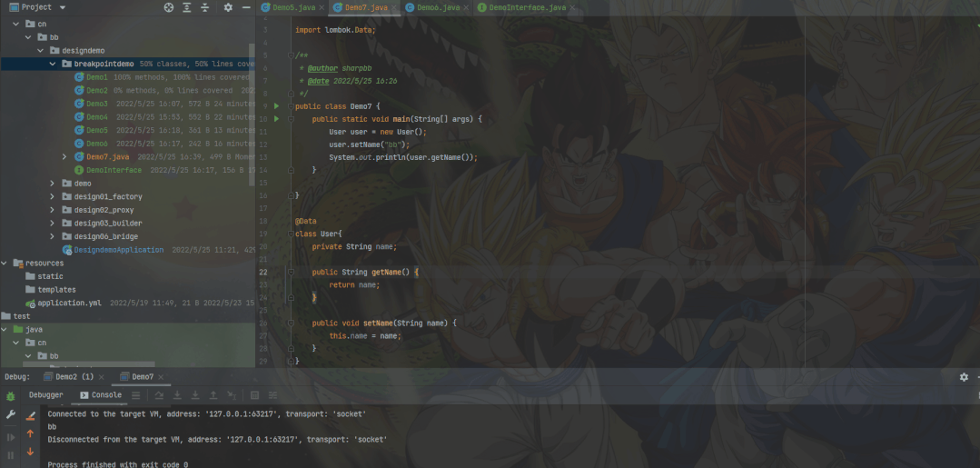Click Demo1 class icon in project tree
The image size is (980, 468).
tap(79, 77)
